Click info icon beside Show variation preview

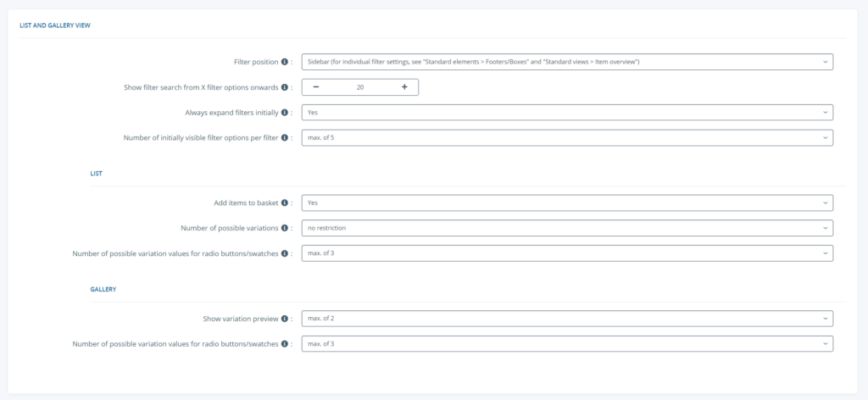click(285, 319)
